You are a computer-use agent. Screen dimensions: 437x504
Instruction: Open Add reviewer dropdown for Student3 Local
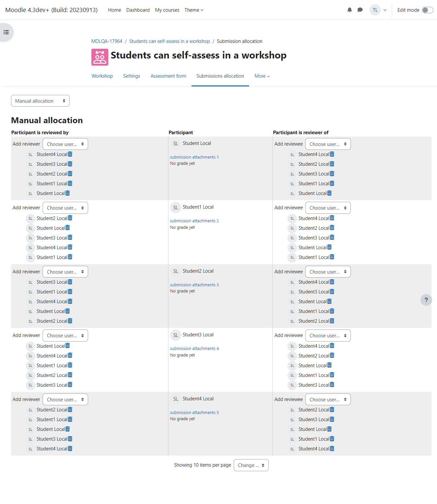pyautogui.click(x=65, y=336)
